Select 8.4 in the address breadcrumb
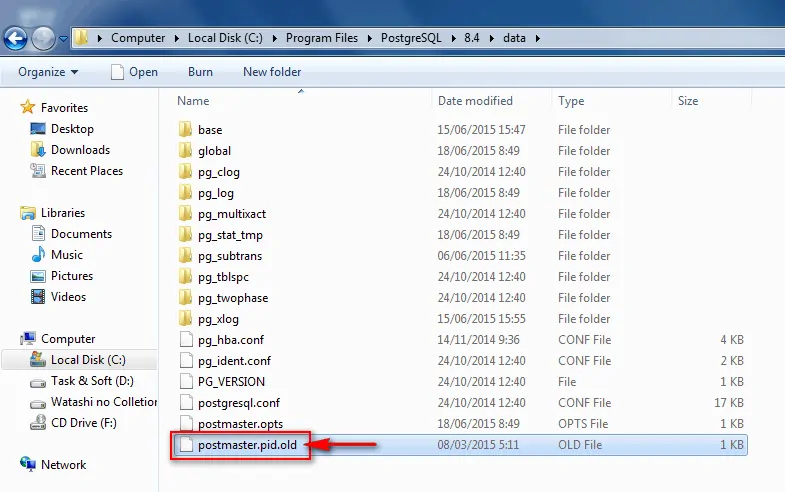 472,38
